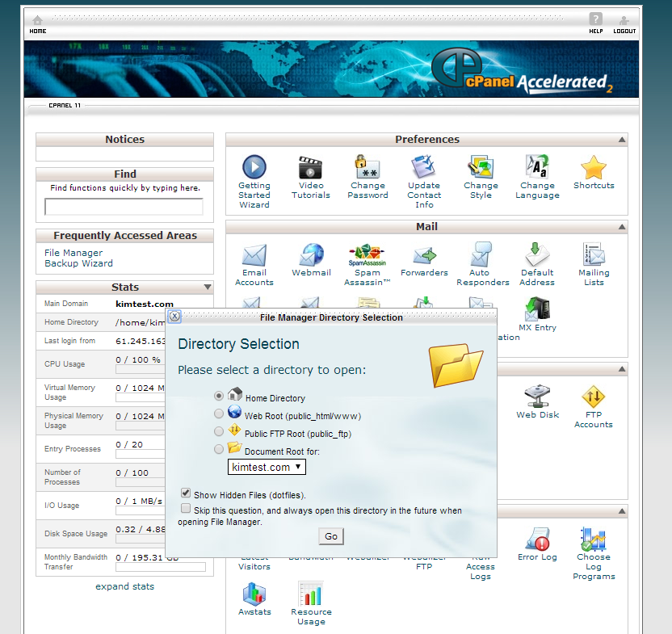This screenshot has width=672, height=634.
Task: Open FTP Accounts
Action: [x=594, y=396]
